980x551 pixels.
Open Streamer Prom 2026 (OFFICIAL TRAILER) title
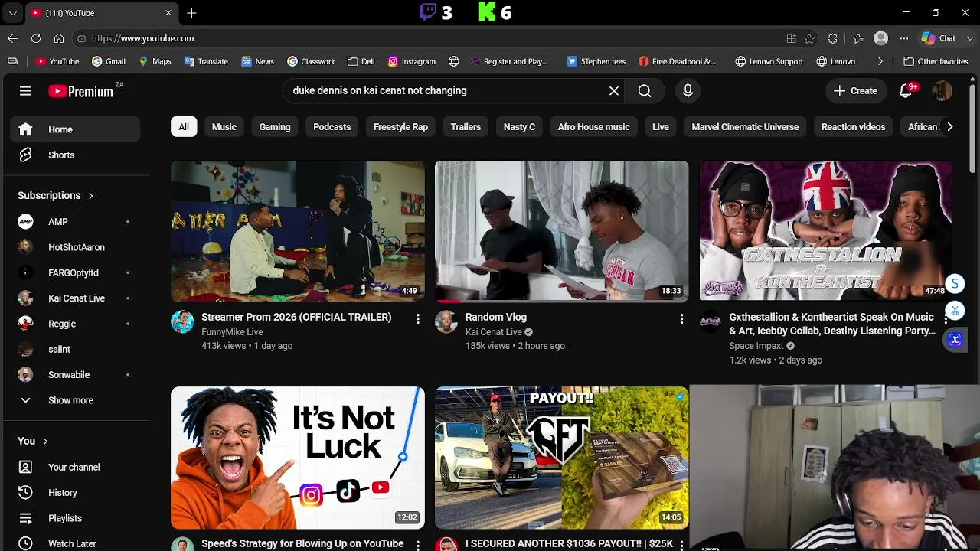pos(296,317)
